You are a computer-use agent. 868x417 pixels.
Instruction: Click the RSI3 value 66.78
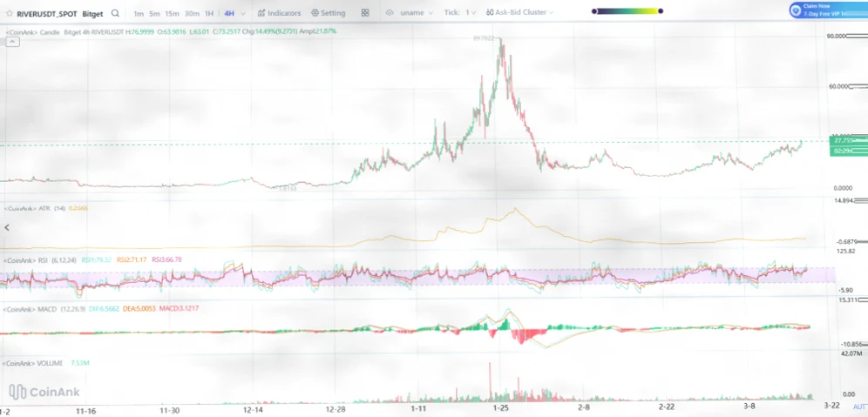point(166,259)
